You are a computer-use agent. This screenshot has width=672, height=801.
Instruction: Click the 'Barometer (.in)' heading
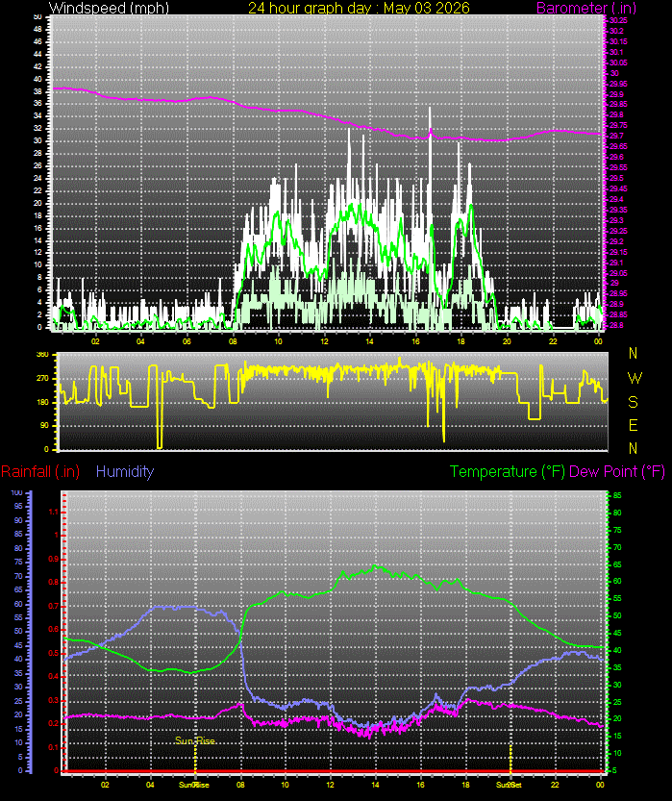pos(586,8)
